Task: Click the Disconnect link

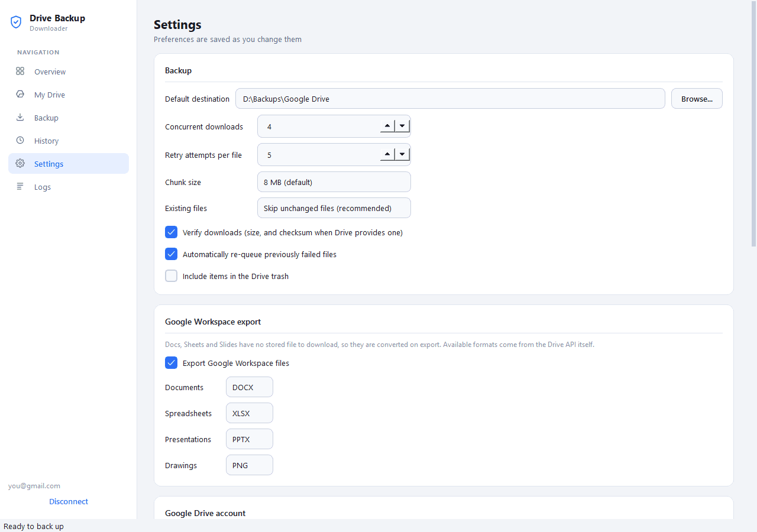Action: (69, 501)
